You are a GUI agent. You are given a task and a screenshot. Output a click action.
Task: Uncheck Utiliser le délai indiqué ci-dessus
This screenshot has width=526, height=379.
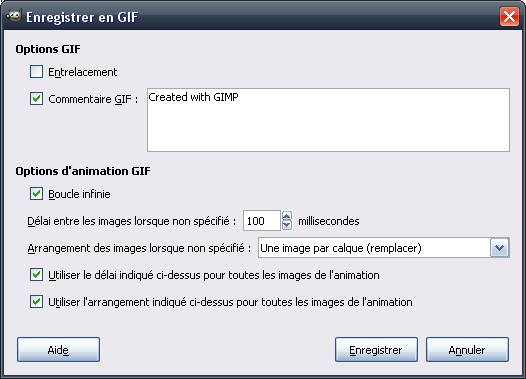[36, 275]
